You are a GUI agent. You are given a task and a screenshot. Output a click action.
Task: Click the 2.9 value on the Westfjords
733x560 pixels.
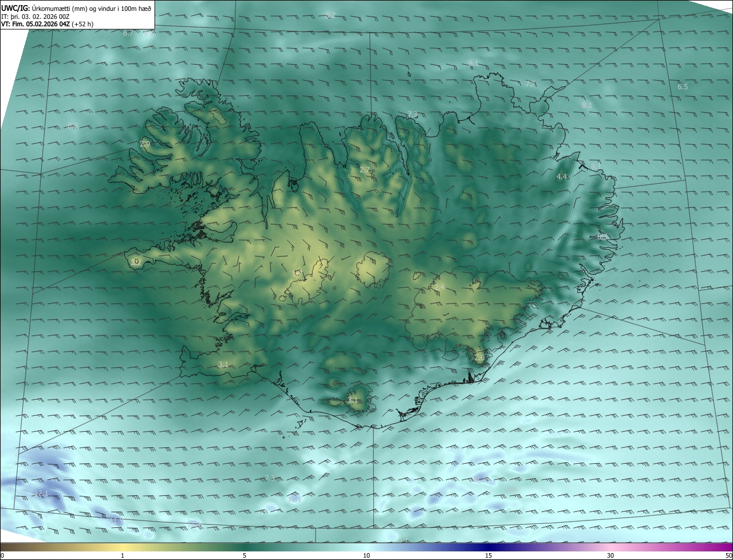(x=145, y=144)
